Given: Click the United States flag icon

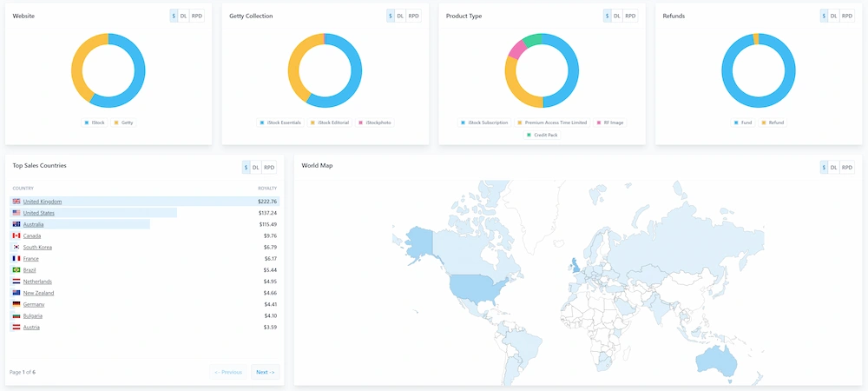Looking at the screenshot, I should [x=16, y=213].
